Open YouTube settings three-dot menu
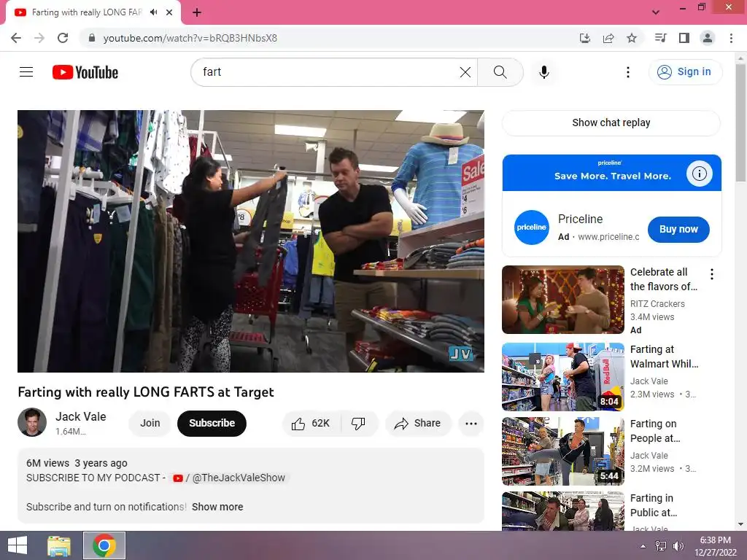 click(628, 72)
